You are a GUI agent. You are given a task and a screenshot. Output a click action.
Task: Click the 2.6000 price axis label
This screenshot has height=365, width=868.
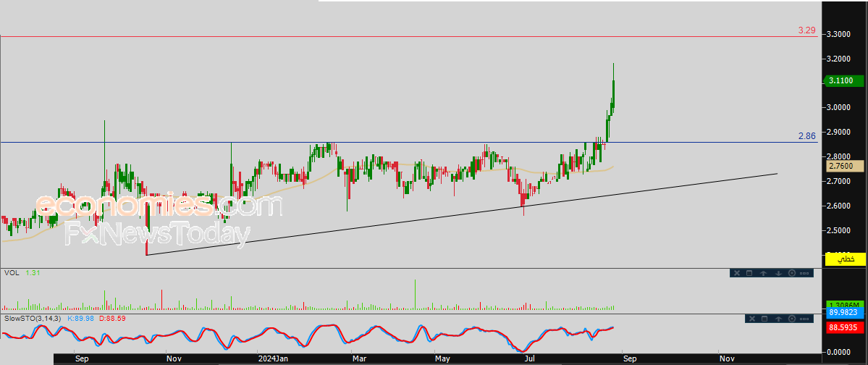point(838,206)
